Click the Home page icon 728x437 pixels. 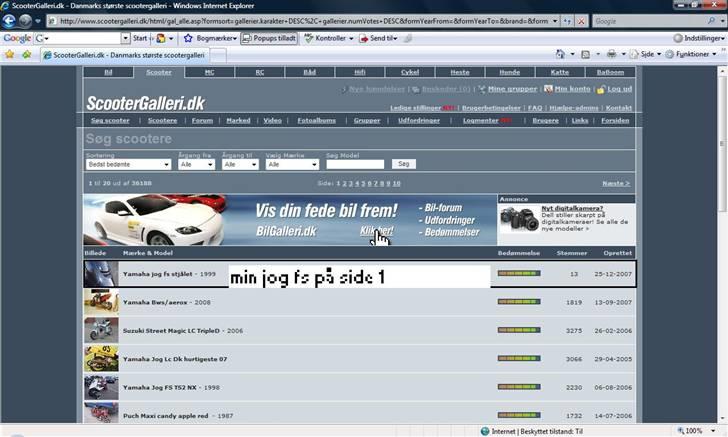[560, 54]
